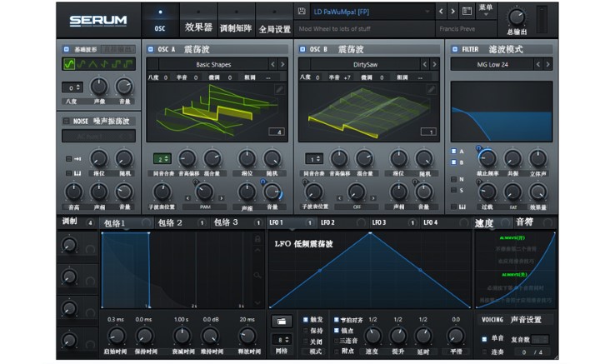590x364 pixels.
Task: Open the Basic Shapes wavetable dropdown
Action: click(213, 65)
